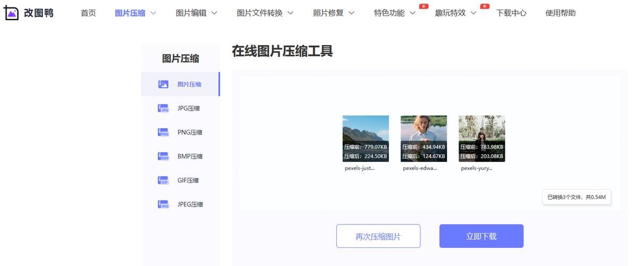The width and height of the screenshot is (644, 266).
Task: Select the BMP压缩 sidebar icon
Action: 163,156
